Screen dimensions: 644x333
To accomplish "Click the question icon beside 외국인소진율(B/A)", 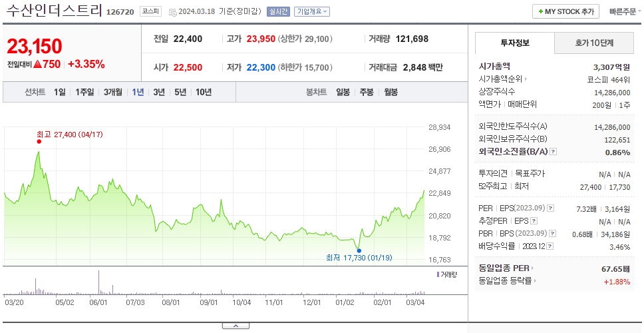I will (554, 152).
